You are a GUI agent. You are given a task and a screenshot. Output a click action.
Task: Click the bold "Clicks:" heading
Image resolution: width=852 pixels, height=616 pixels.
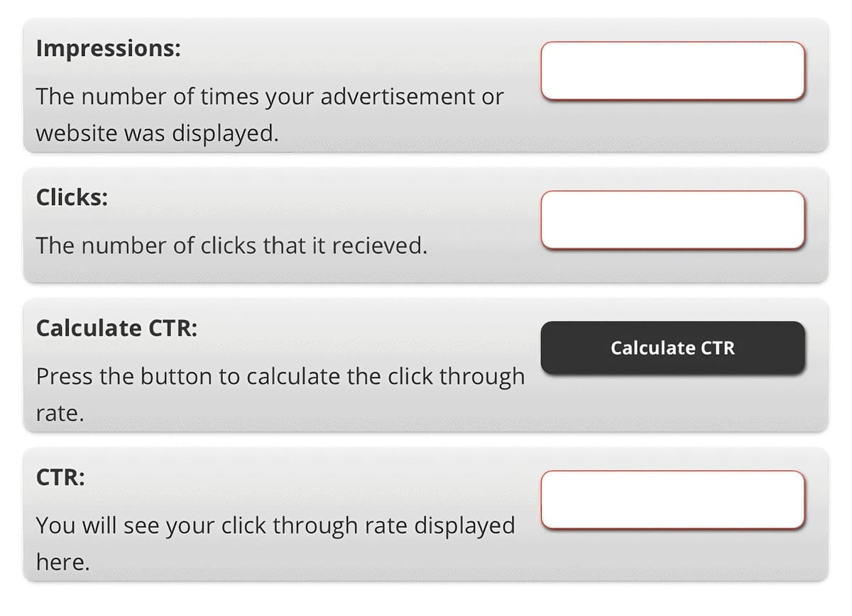pyautogui.click(x=72, y=197)
